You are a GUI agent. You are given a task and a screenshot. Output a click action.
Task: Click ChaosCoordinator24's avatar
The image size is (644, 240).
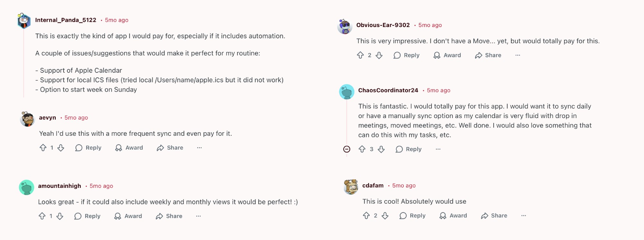point(346,92)
